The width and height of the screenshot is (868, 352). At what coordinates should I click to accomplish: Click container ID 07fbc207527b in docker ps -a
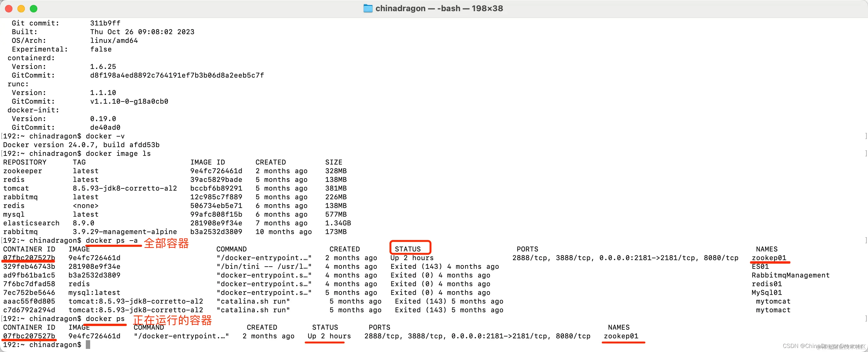(x=29, y=258)
